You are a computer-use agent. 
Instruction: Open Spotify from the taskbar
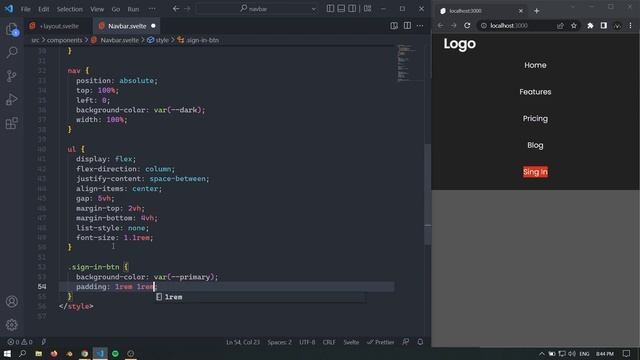click(x=116, y=353)
